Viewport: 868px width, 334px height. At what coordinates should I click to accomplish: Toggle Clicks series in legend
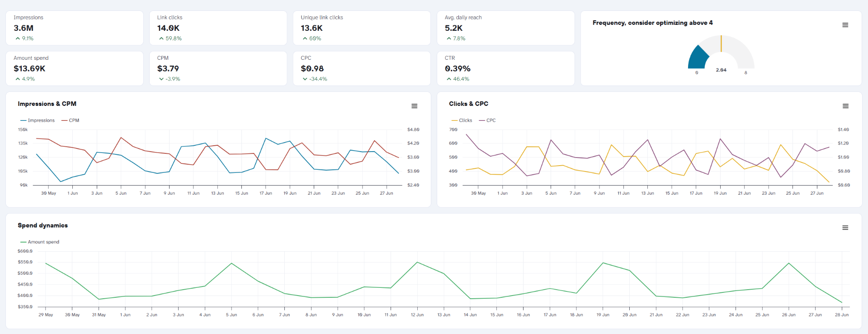[462, 120]
